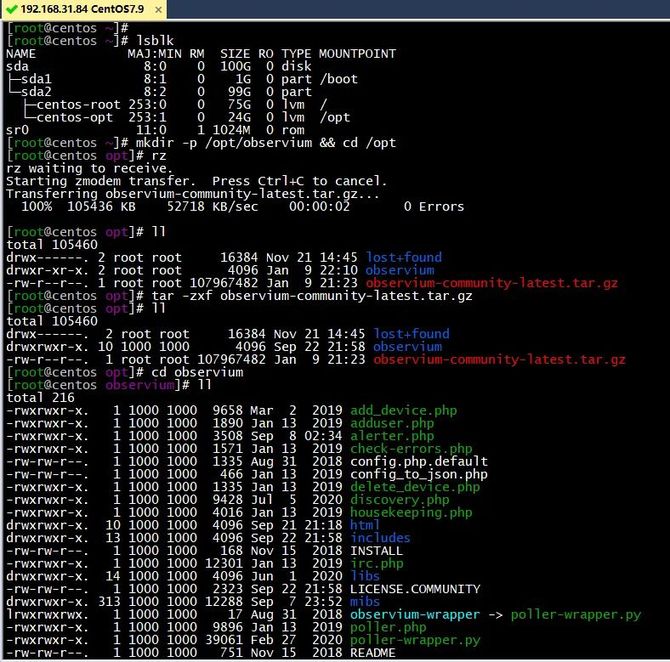Viewport: 670px width, 662px height.
Task: Click the sr0 rom device row
Action: [x=156, y=130]
